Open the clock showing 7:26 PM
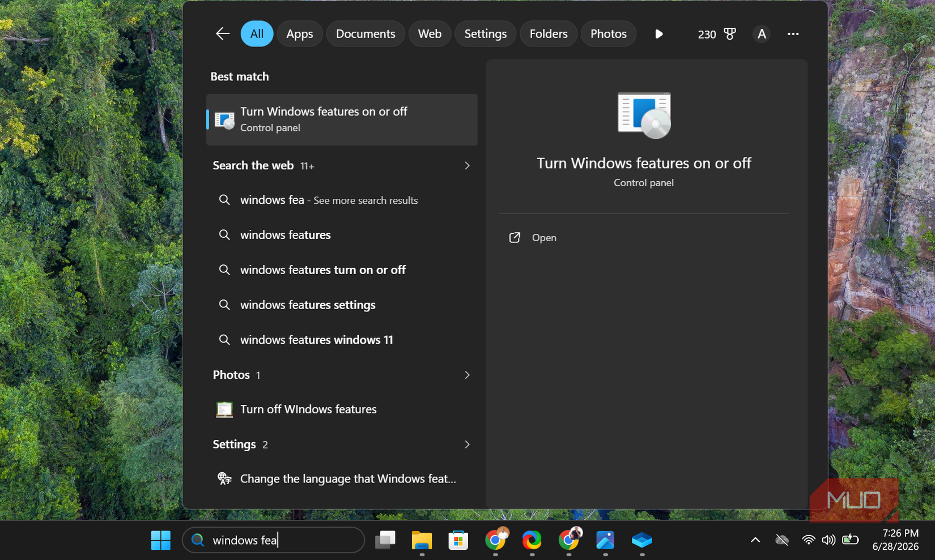The image size is (935, 560). (x=895, y=540)
